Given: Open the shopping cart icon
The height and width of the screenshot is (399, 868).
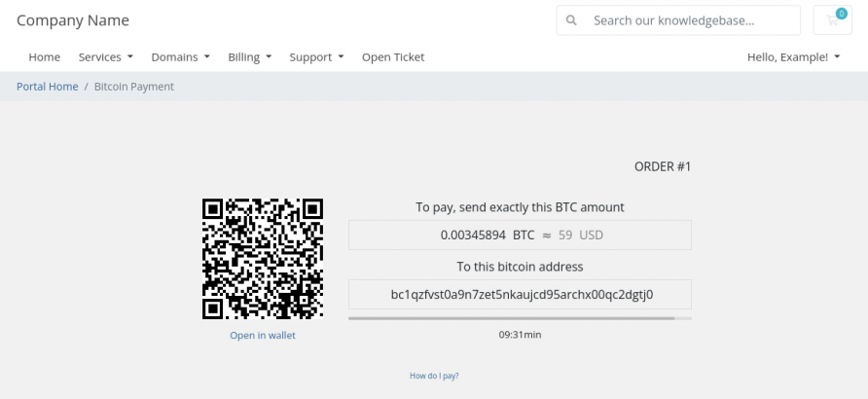Looking at the screenshot, I should [x=832, y=20].
